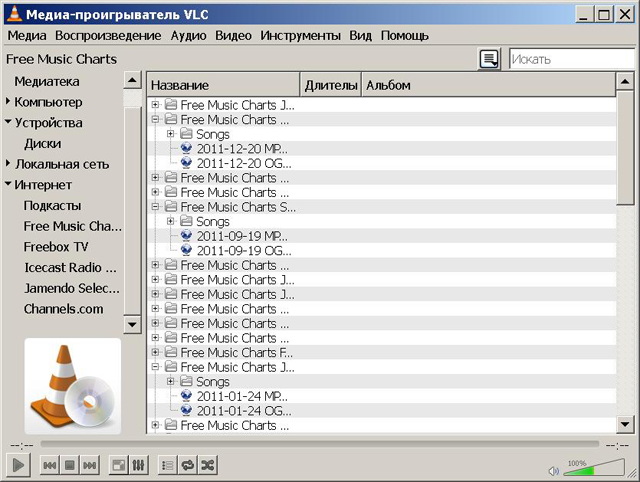Open the Помощь menu

(x=404, y=36)
